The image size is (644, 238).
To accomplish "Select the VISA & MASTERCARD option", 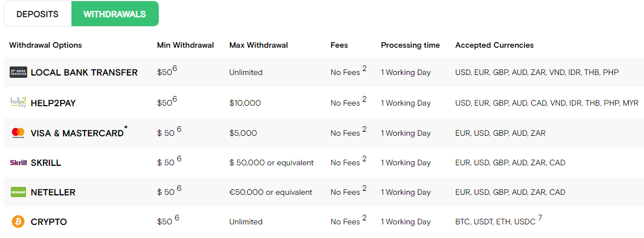I will 77,133.
